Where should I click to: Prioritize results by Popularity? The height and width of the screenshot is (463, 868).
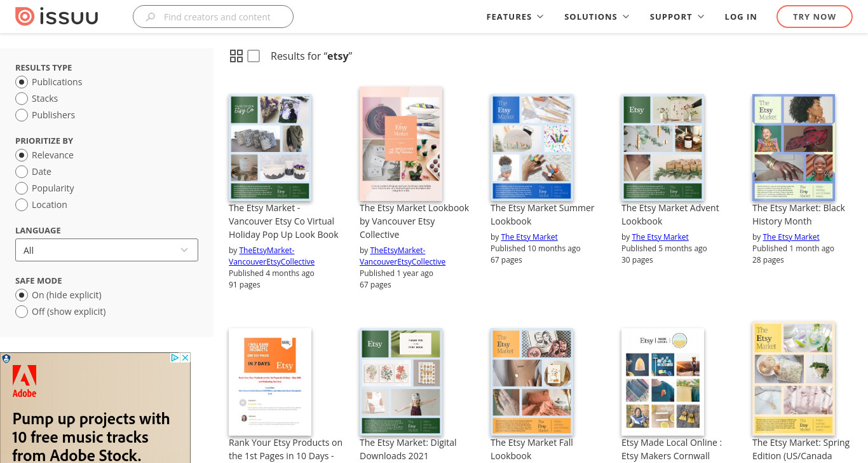click(x=22, y=188)
